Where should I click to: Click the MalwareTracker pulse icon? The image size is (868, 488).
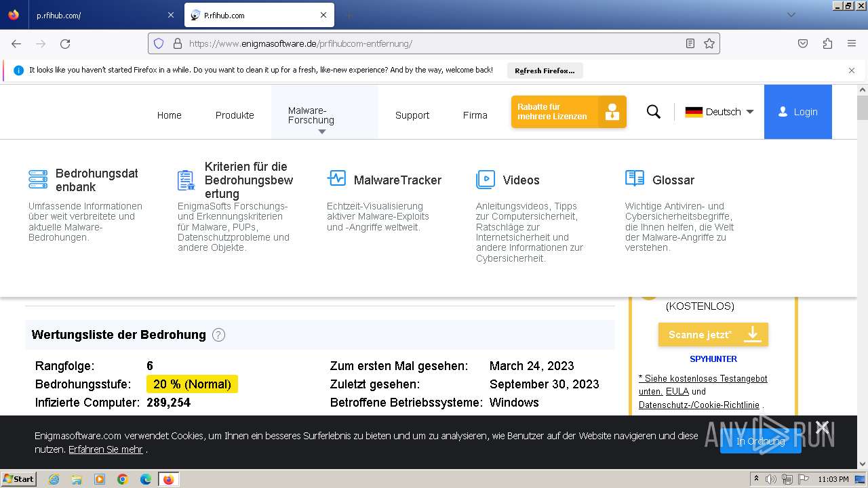[336, 179]
